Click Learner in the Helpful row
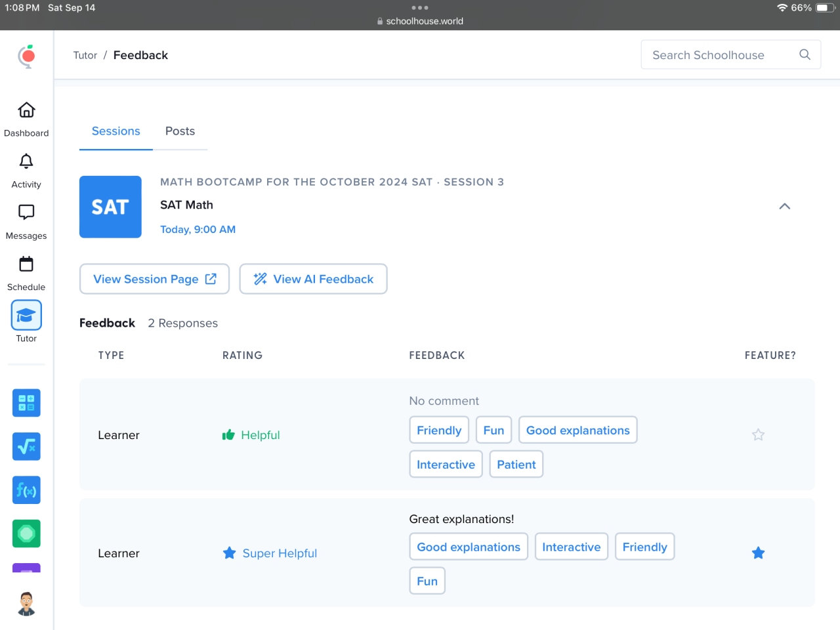Image resolution: width=840 pixels, height=630 pixels. click(x=119, y=435)
